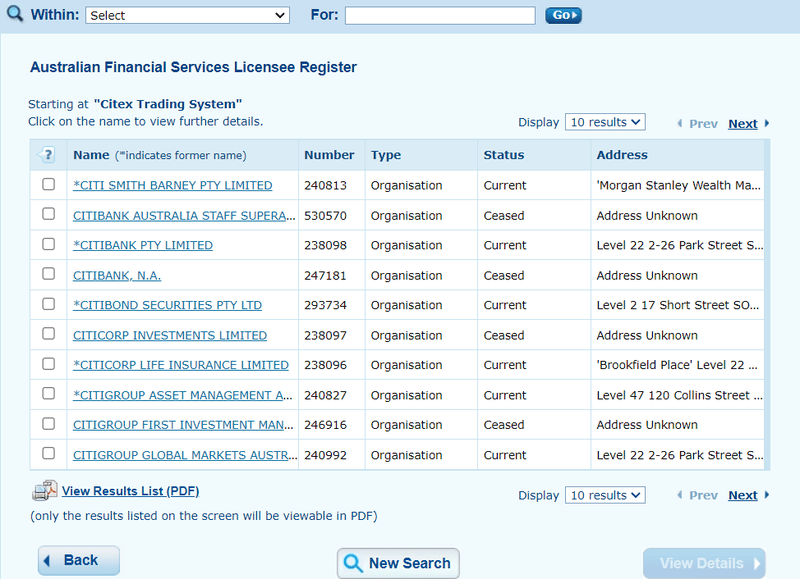Click the Australian Financial Services Licensee Register heading

tap(193, 67)
